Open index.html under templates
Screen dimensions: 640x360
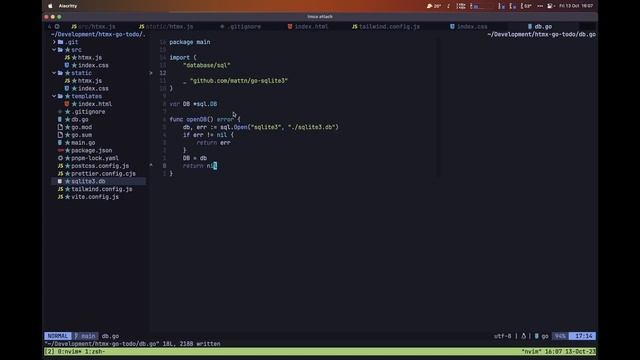pyautogui.click(x=95, y=104)
